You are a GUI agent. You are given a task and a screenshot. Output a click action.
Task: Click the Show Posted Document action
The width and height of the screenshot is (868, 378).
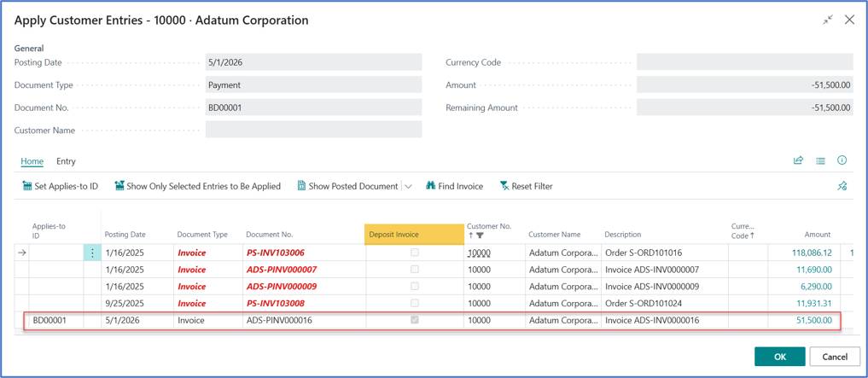pyautogui.click(x=347, y=187)
